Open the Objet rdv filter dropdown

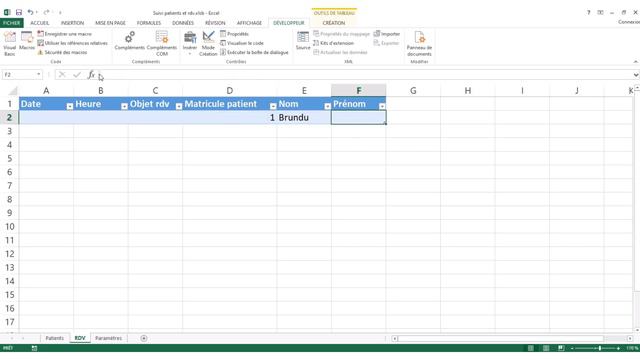pos(178,106)
